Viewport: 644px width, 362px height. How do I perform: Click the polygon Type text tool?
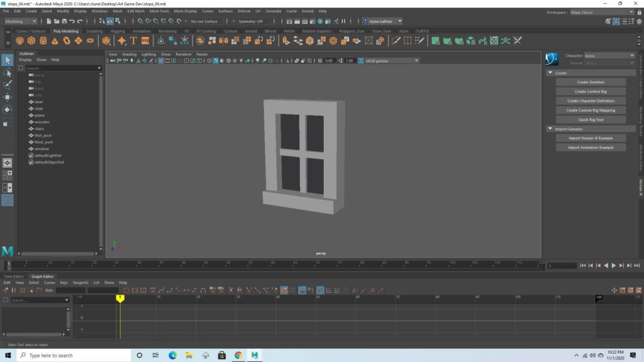[x=133, y=41]
